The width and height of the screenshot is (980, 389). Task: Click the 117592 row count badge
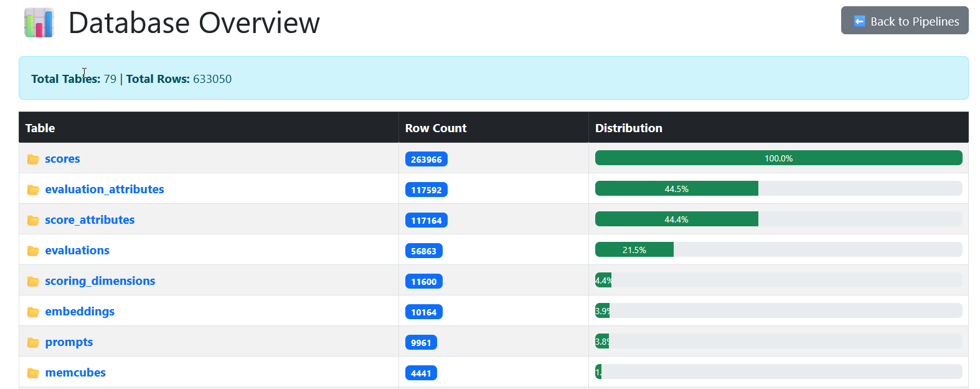point(426,190)
